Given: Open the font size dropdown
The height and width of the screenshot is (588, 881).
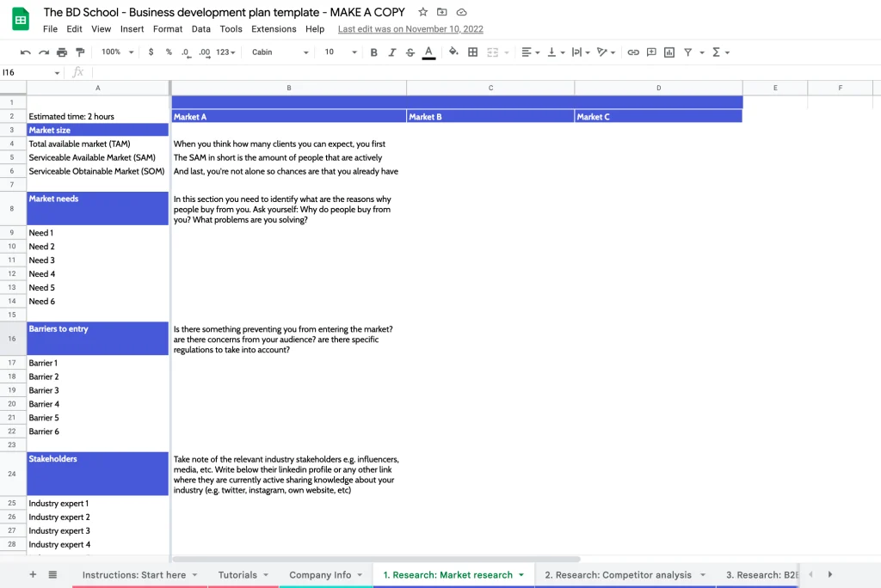Looking at the screenshot, I should point(336,52).
